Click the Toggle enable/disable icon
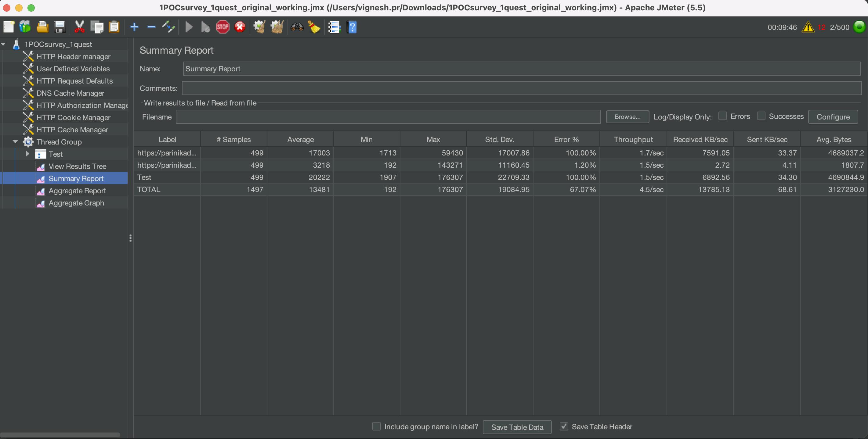868x439 pixels. point(168,27)
